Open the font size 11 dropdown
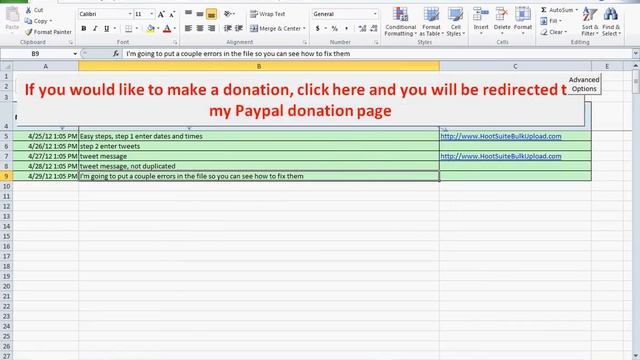 pyautogui.click(x=151, y=14)
